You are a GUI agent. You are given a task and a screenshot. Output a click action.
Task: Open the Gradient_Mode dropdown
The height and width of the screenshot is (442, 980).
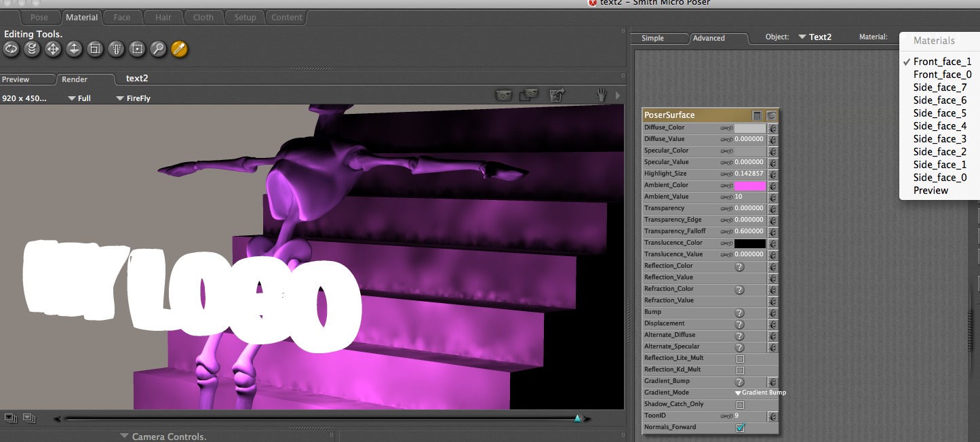[760, 393]
